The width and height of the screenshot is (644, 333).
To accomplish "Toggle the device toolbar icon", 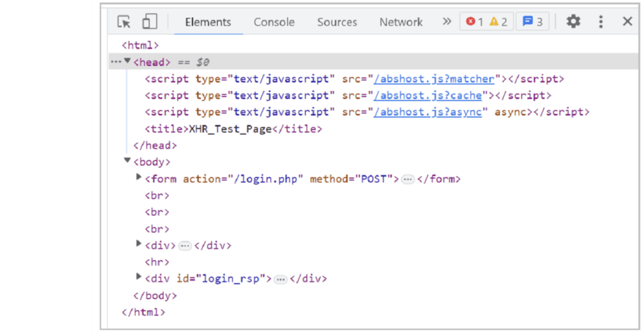I will (149, 22).
